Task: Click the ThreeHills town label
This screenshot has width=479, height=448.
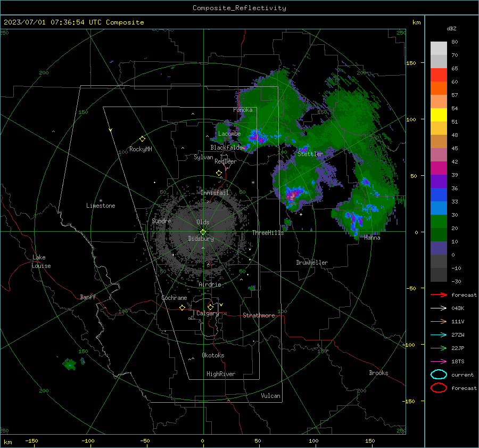Action: point(268,233)
